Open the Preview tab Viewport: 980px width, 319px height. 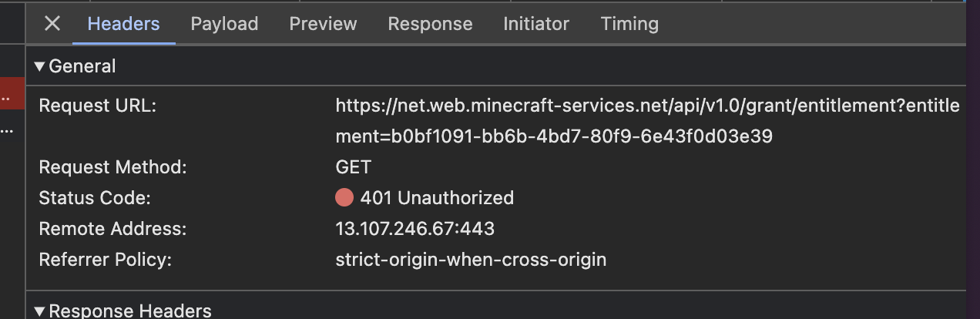click(x=323, y=24)
